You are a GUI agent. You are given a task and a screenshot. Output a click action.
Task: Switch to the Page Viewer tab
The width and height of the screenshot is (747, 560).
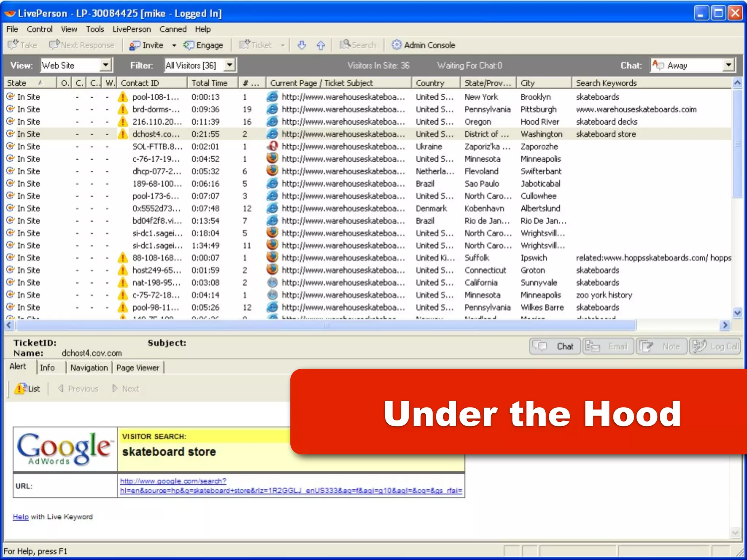tap(138, 367)
